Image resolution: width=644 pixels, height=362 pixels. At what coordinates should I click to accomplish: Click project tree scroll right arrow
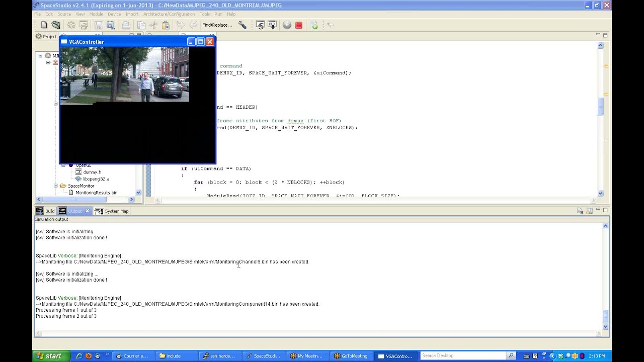coord(131,200)
